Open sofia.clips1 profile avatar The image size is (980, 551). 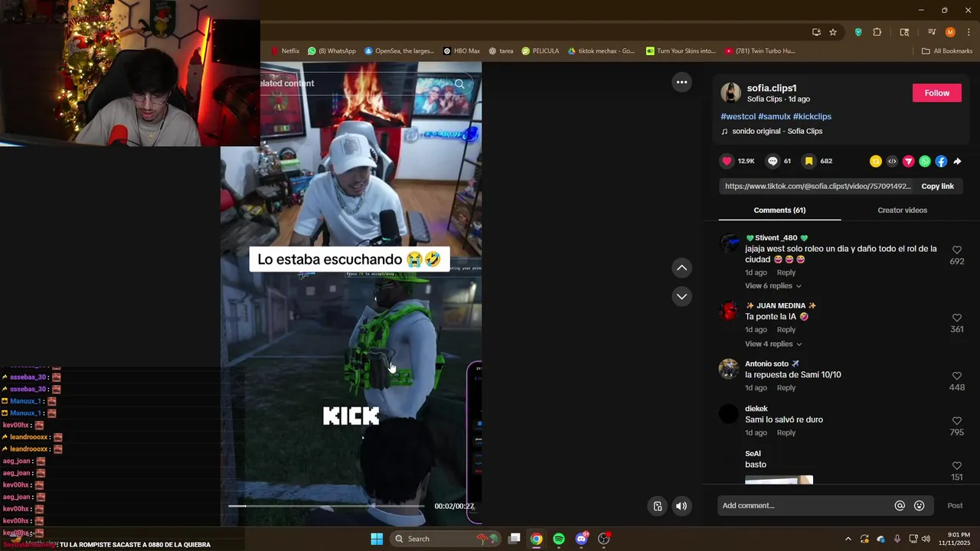pos(731,93)
